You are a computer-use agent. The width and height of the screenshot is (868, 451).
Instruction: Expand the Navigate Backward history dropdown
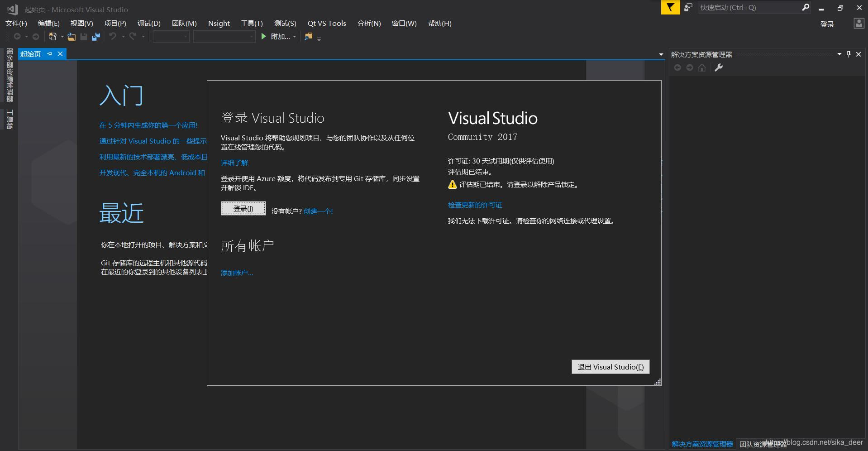pyautogui.click(x=26, y=37)
